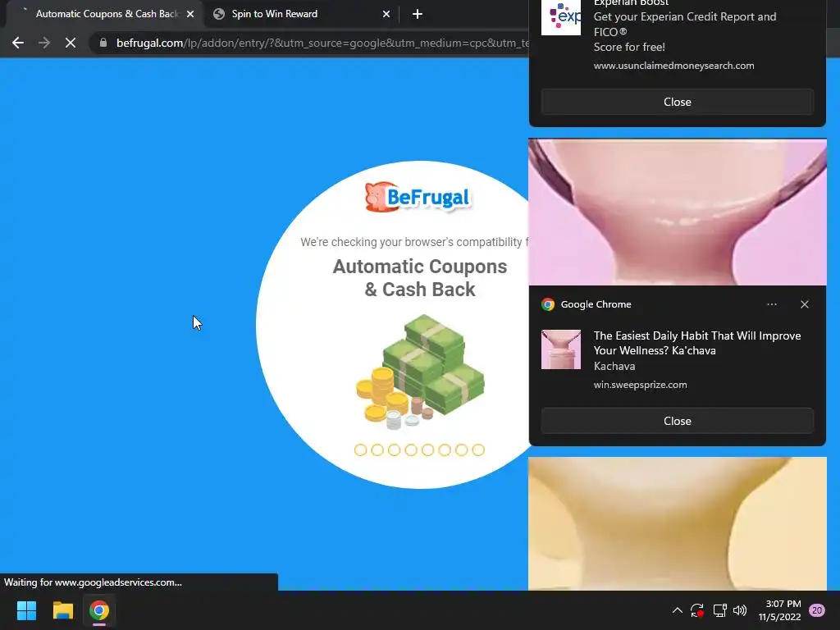Screen dimensions: 840x630
Task: Click the Kachava notification headline text
Action: tap(697, 343)
